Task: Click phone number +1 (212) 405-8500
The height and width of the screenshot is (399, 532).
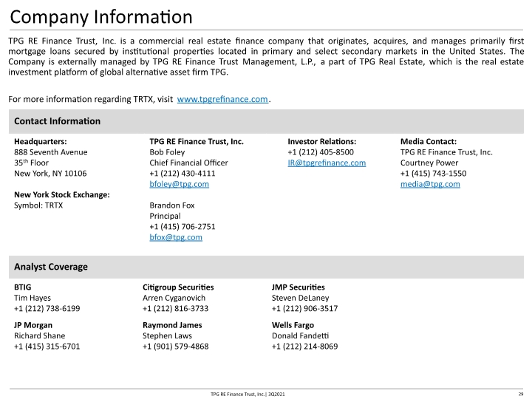Action: 321,152
